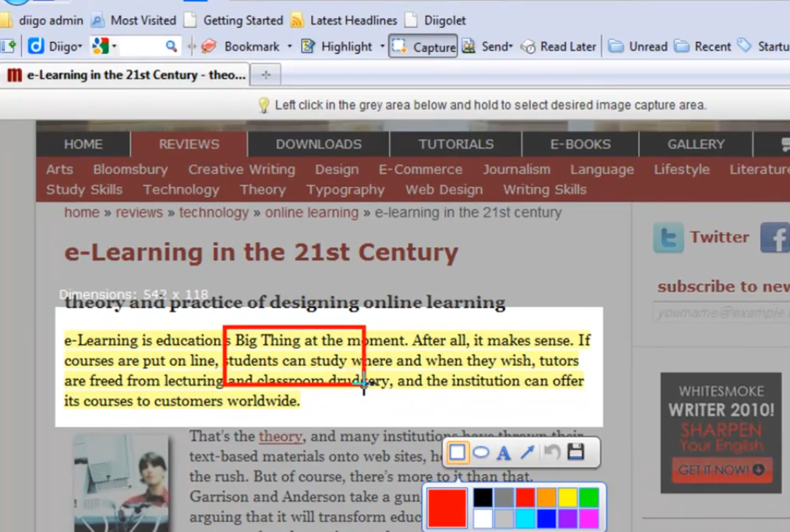
Task: Open the Diigo toolbar menu
Action: click(x=56, y=47)
